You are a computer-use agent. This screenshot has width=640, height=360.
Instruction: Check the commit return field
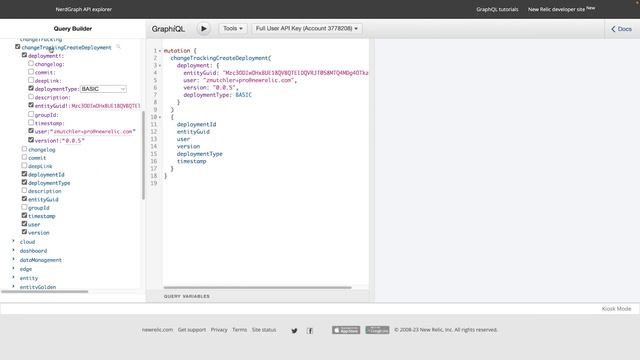click(x=24, y=157)
